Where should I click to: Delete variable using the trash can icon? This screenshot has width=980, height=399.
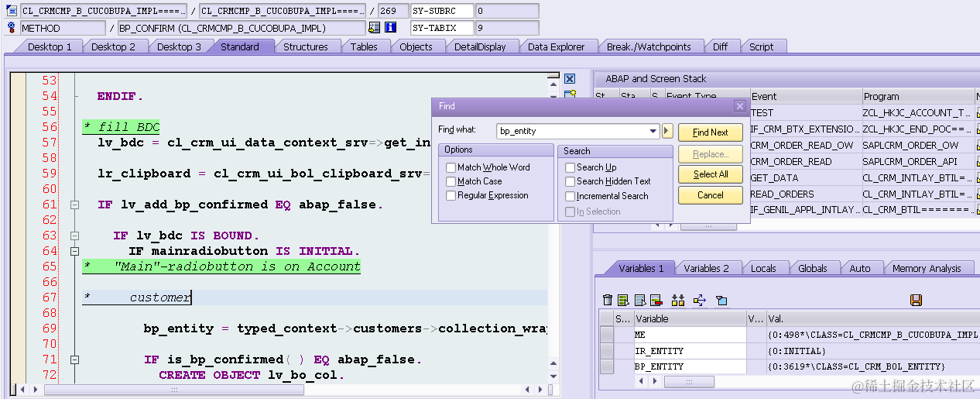click(x=608, y=300)
